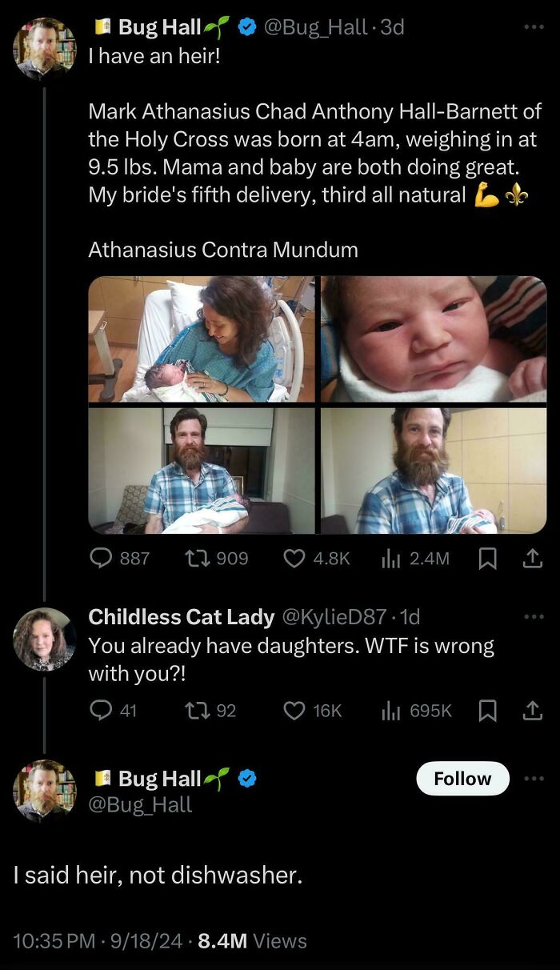
Task: Open more options on KylieD87's reply
Action: (x=533, y=617)
